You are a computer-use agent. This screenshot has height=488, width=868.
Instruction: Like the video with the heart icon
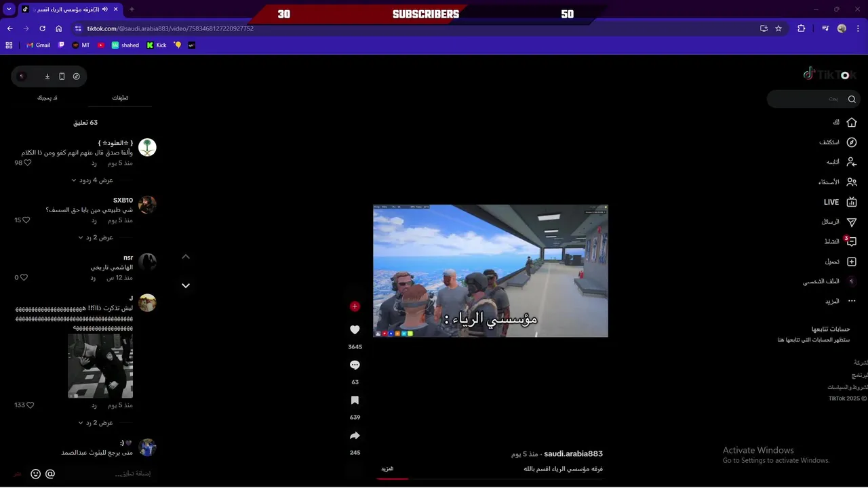[355, 329]
